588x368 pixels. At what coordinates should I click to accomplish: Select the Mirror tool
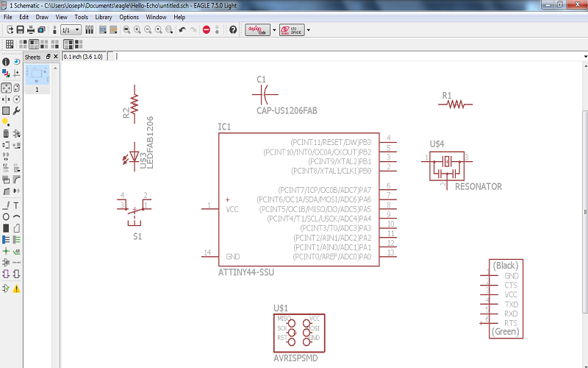(6, 99)
